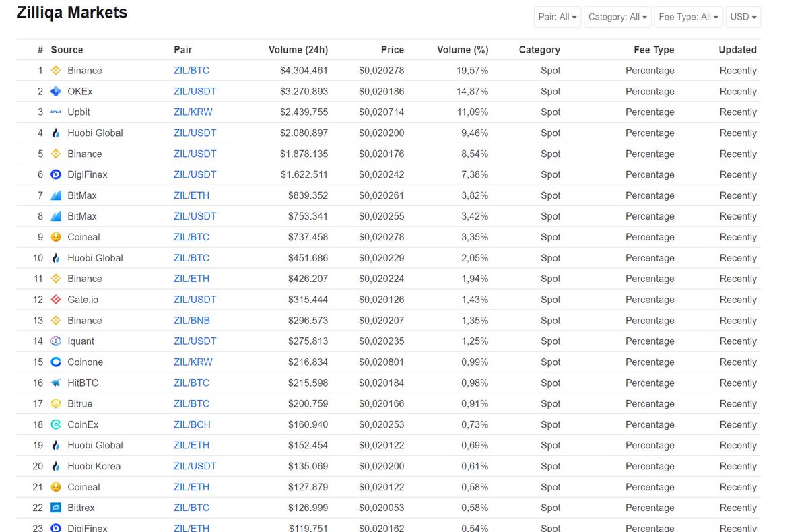Click the CoinEx logo icon
Viewport: 808px width, 532px height.
tap(56, 426)
